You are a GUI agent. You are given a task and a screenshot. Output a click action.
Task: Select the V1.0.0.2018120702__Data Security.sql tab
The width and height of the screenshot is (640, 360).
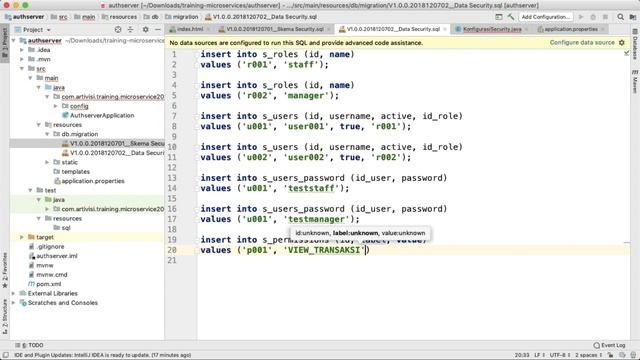tap(392, 29)
